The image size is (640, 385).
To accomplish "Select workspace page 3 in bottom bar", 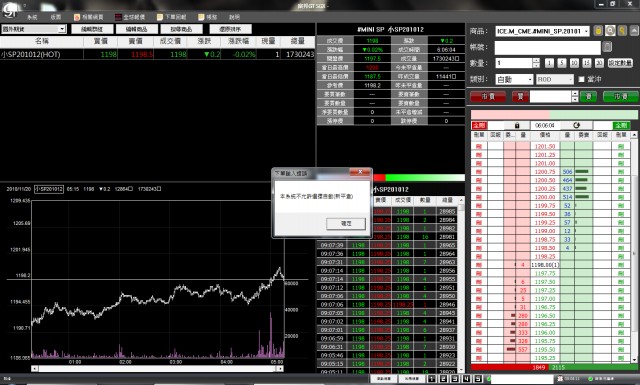I will (455, 379).
